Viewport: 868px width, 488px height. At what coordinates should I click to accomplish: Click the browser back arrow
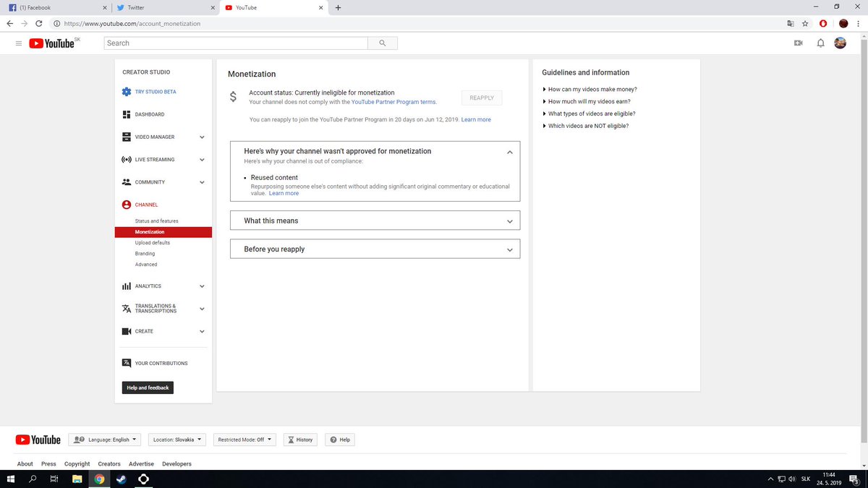9,23
